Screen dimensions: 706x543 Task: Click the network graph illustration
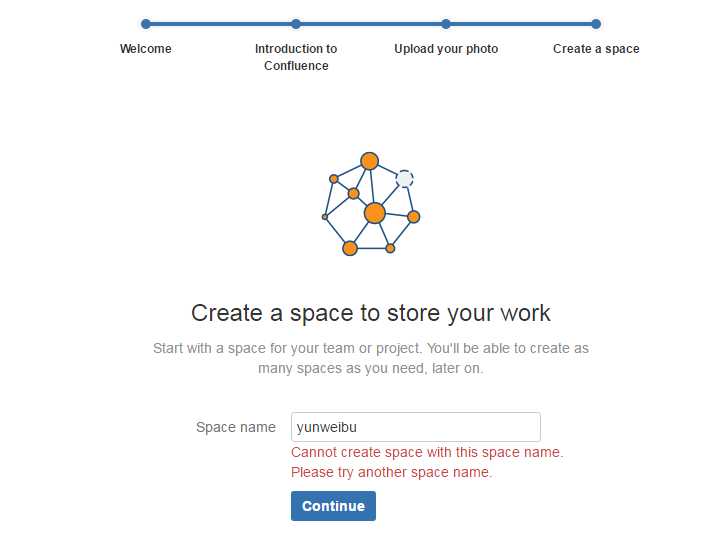click(371, 204)
